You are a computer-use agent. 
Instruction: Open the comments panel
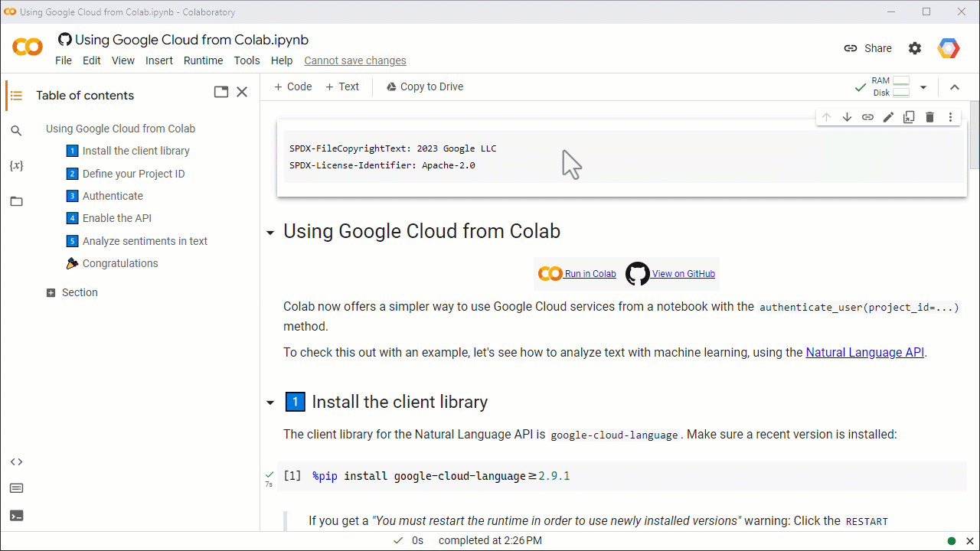pos(16,487)
